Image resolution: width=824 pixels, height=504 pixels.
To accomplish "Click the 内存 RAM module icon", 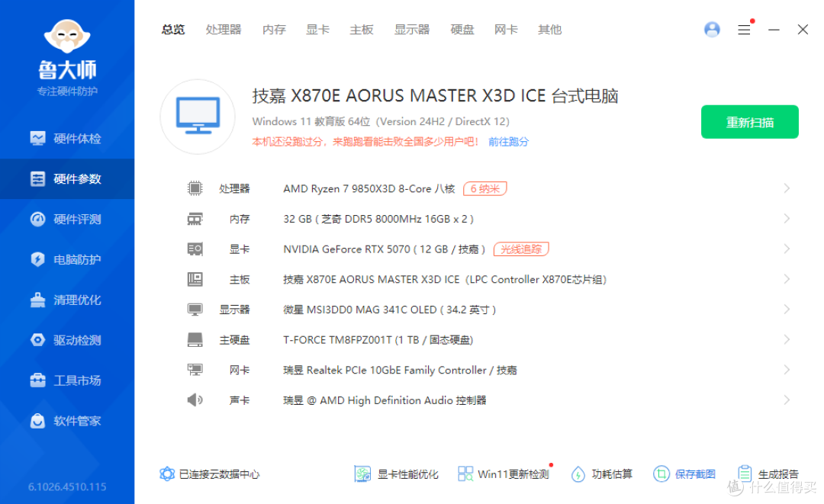I will [x=195, y=219].
